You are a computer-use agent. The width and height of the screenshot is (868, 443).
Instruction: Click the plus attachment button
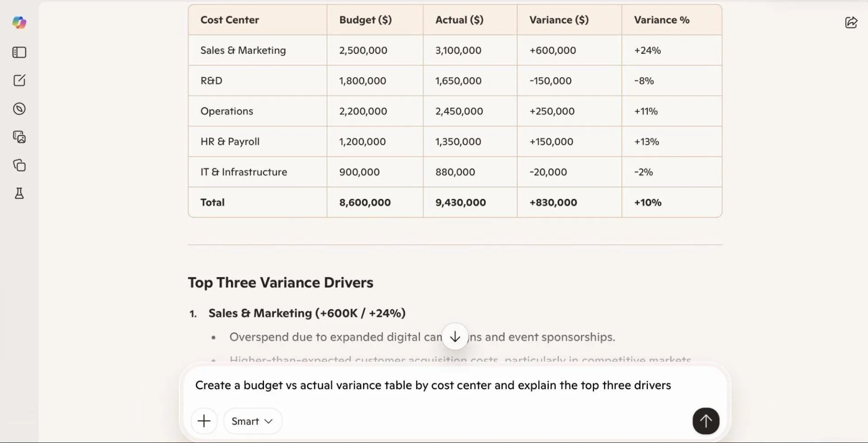tap(204, 421)
